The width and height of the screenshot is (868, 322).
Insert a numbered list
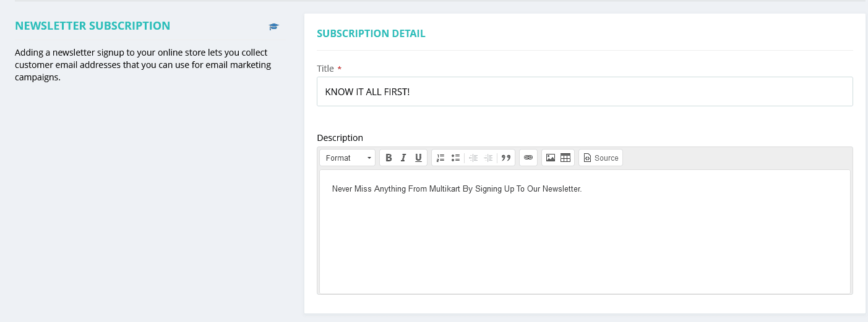(x=440, y=158)
